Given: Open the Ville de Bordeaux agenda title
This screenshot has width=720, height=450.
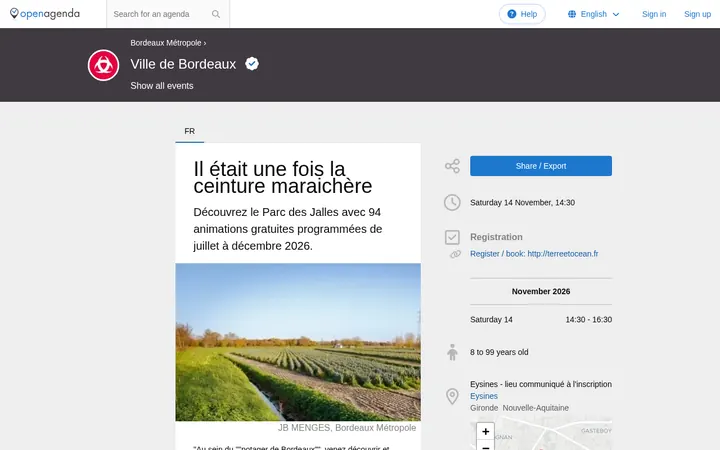Looking at the screenshot, I should pos(183,64).
